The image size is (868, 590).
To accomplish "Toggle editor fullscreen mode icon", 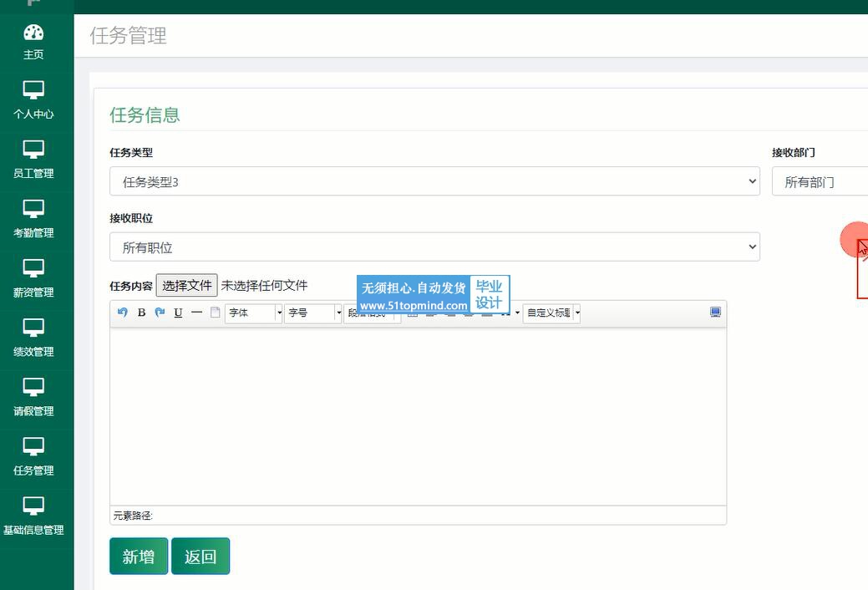I will click(715, 313).
